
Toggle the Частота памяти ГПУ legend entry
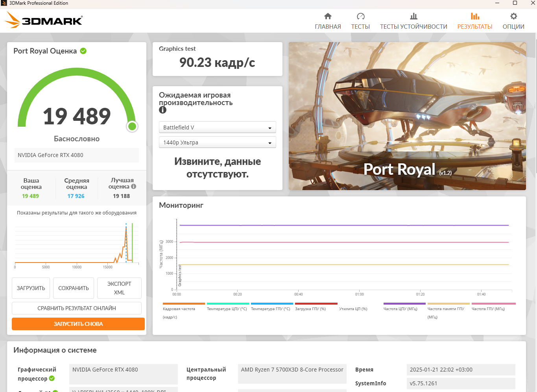click(448, 311)
